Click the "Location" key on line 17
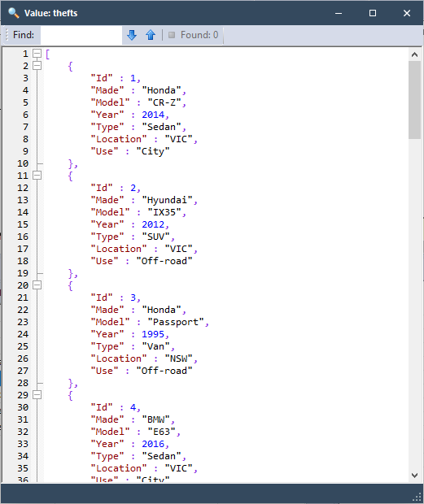This screenshot has width=424, height=504. [x=119, y=249]
